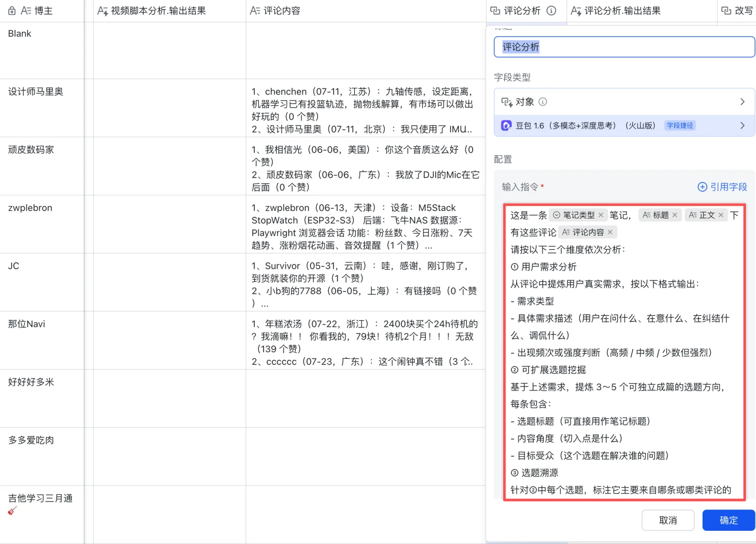Remove the 正文 field tag

point(721,215)
